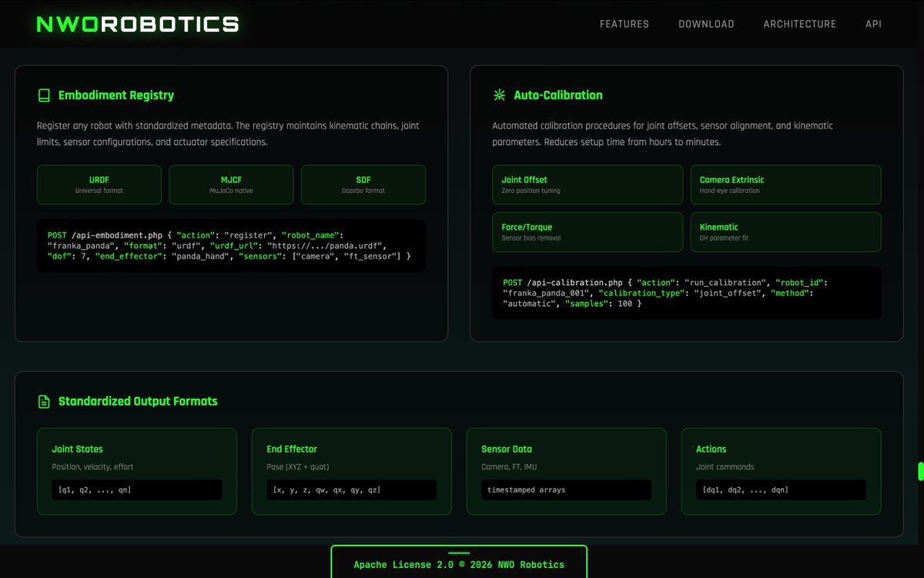Go to the Architecture section
This screenshot has height=578, width=924.
pyautogui.click(x=799, y=24)
